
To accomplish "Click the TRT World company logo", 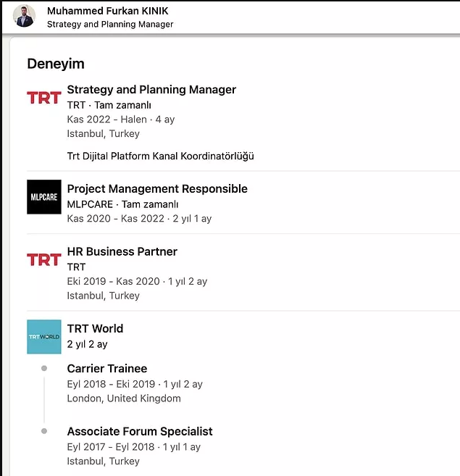I will (x=43, y=337).
